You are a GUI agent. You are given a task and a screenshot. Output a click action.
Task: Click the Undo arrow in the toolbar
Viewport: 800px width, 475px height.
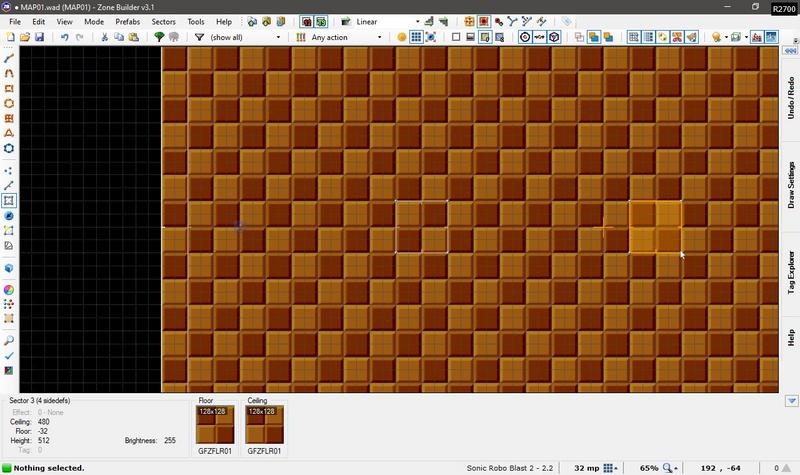click(65, 37)
